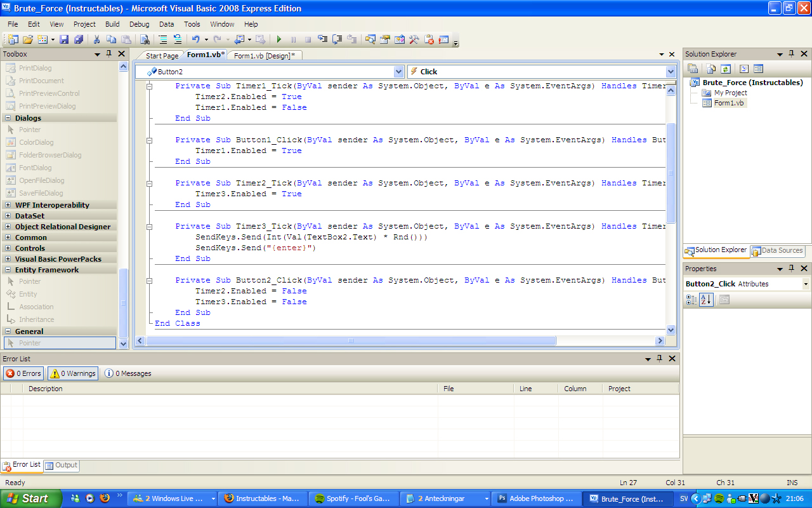Collapse the Timer3_Tick sub outline
Screen dimensions: 812x508
click(150, 226)
